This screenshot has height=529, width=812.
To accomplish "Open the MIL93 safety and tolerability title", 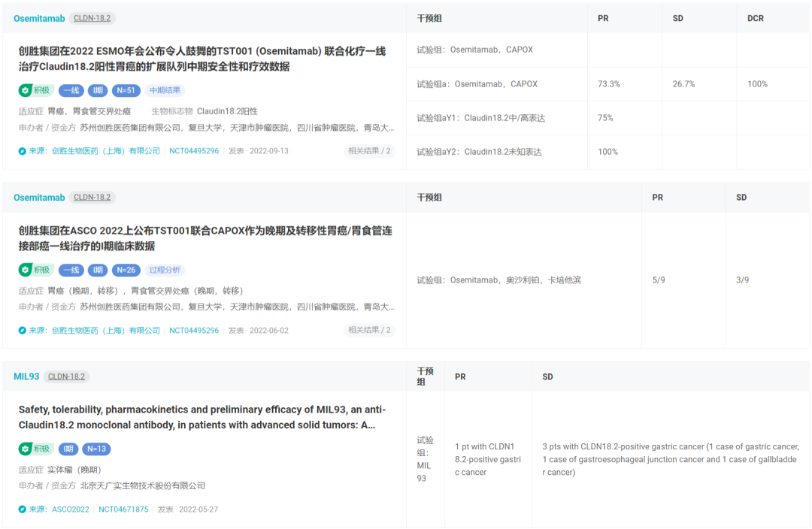I will click(x=201, y=417).
